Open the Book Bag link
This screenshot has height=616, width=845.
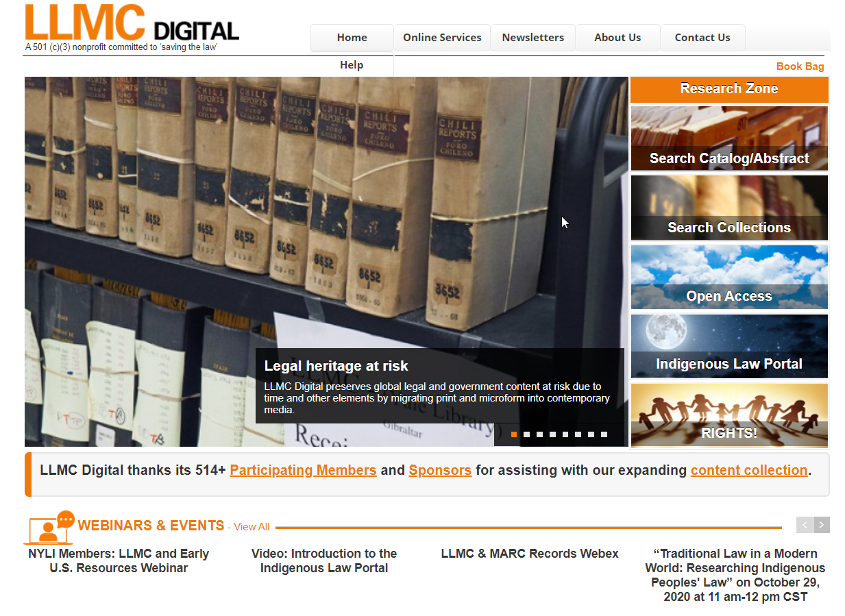tap(800, 66)
